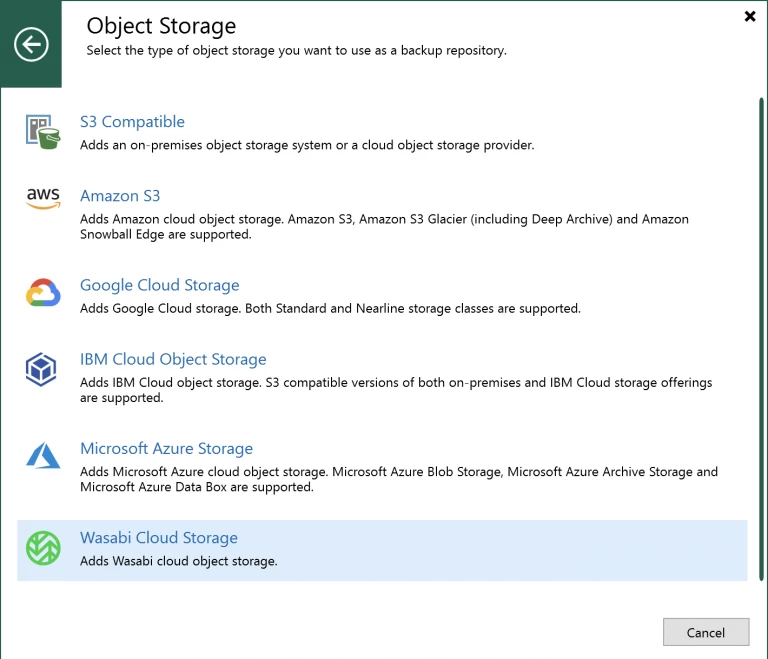Close the Object Storage dialog
The height and width of the screenshot is (659, 768).
click(749, 17)
